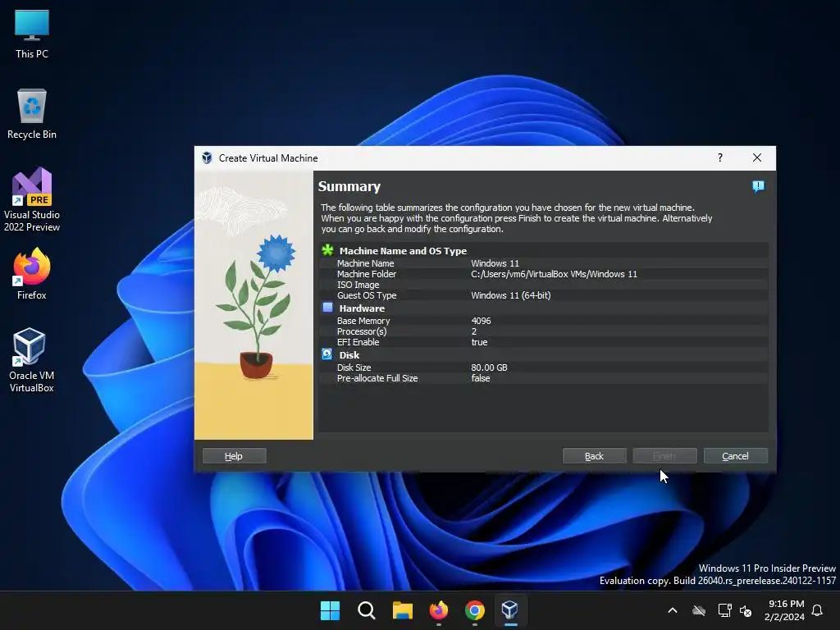Image resolution: width=840 pixels, height=630 pixels.
Task: Click the path C:/Users/vm6/VirtualBox VMs/Windows 11
Action: click(554, 274)
